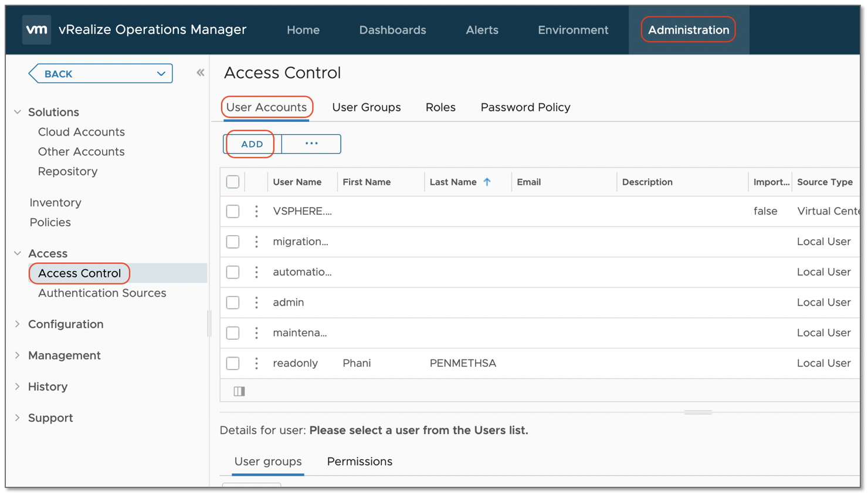Sort by the User Name column header
Image resolution: width=868 pixels, height=495 pixels.
(x=297, y=182)
